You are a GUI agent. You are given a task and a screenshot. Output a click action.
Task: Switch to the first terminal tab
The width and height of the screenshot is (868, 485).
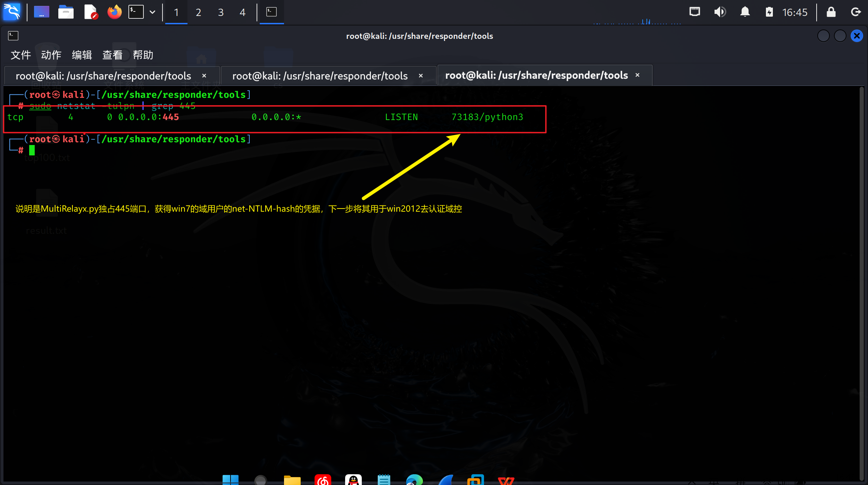103,76
